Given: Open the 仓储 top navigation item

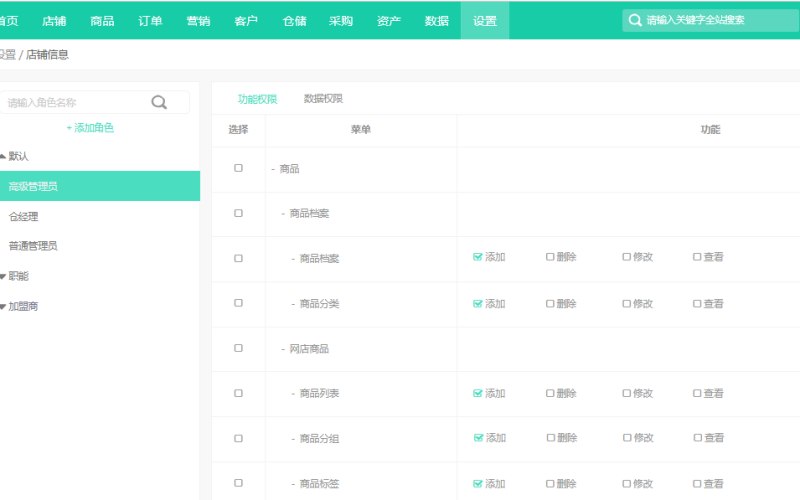Looking at the screenshot, I should point(294,21).
